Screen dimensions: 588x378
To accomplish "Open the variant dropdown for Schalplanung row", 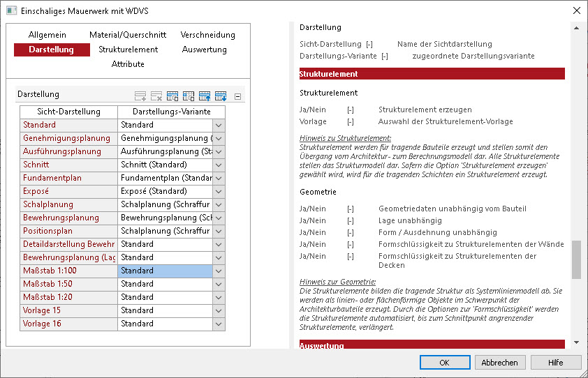I will 219,204.
